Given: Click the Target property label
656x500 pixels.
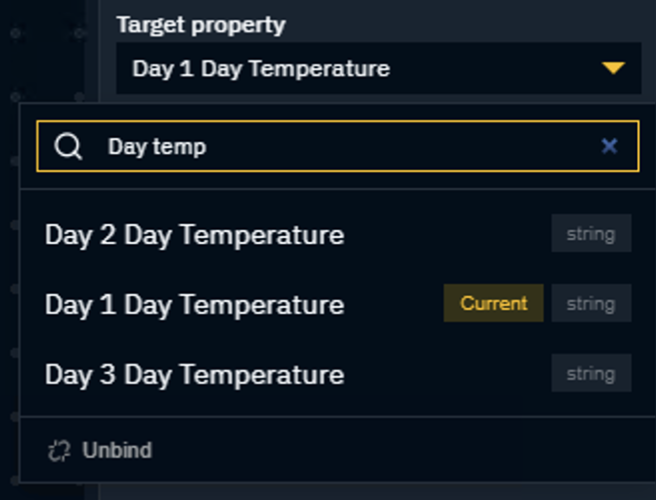Looking at the screenshot, I should coord(201,25).
